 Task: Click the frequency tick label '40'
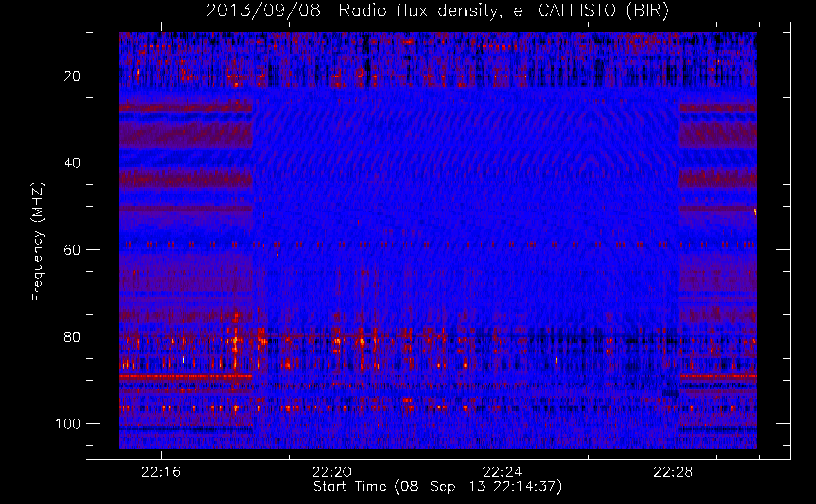pyautogui.click(x=73, y=163)
